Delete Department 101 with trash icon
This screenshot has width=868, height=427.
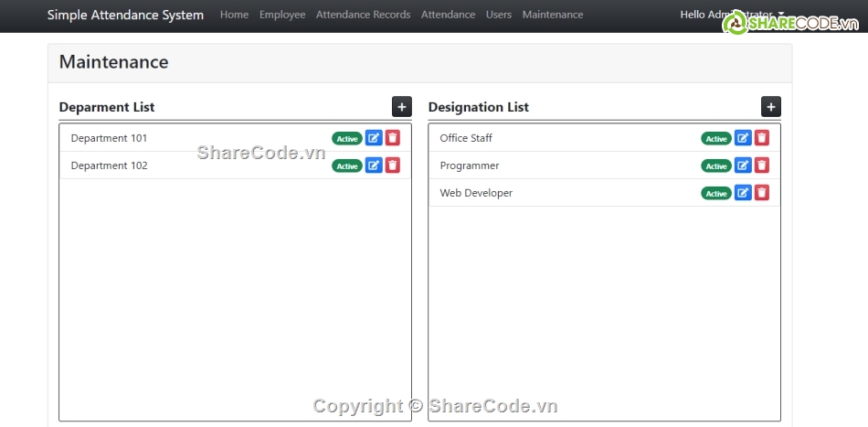coord(393,138)
